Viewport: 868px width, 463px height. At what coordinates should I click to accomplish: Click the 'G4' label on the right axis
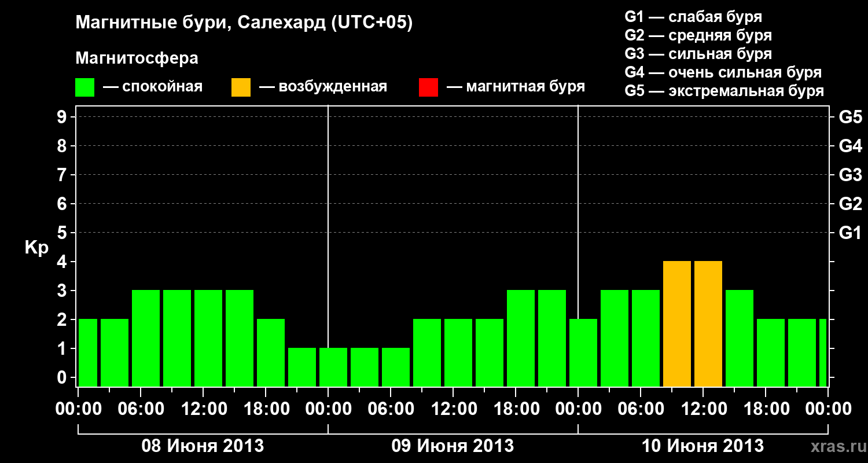click(850, 146)
